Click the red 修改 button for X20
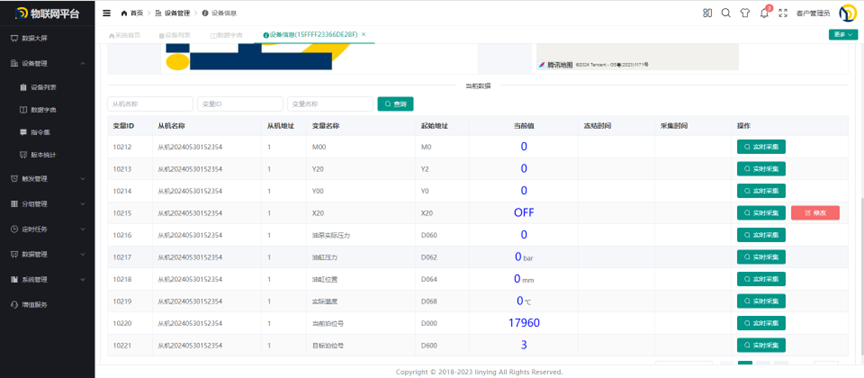 click(x=815, y=213)
